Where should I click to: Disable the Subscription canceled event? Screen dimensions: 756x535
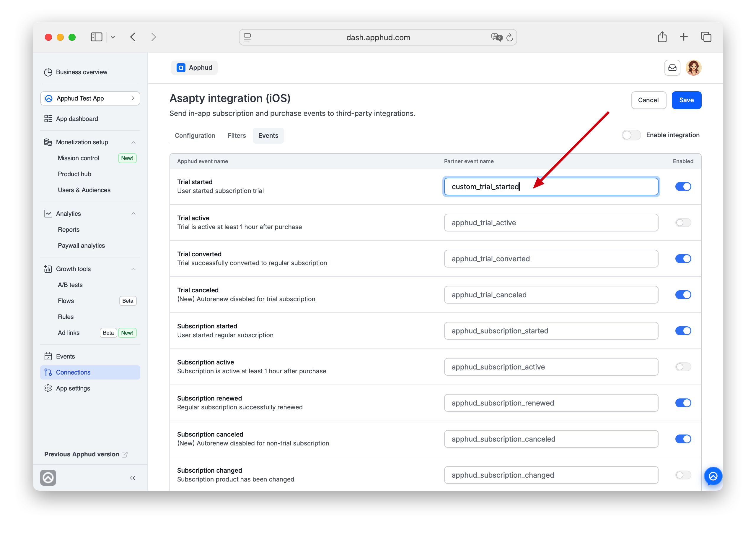point(683,439)
